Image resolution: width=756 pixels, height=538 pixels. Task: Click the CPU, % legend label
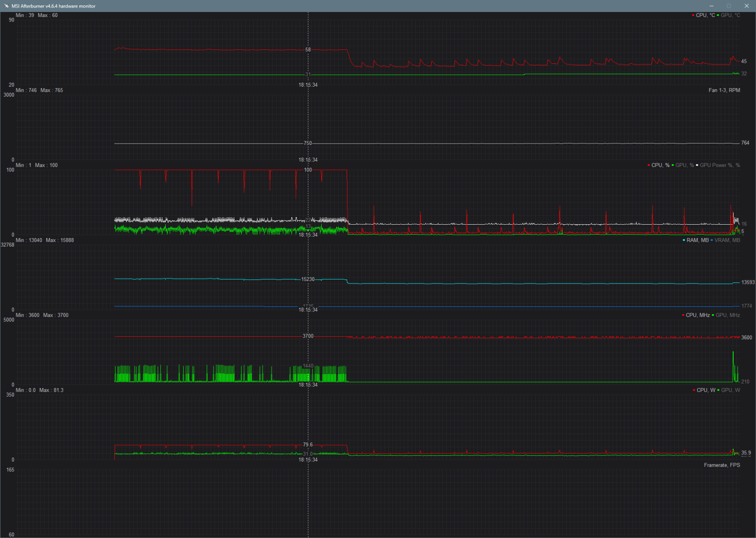(x=660, y=165)
